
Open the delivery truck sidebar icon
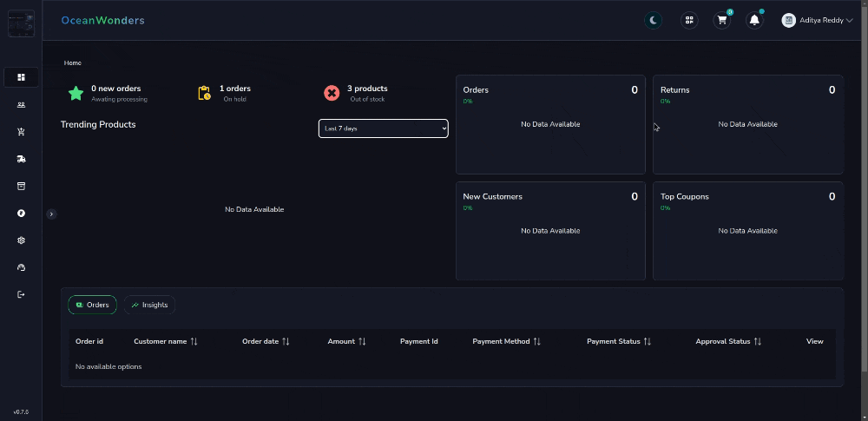(x=21, y=159)
